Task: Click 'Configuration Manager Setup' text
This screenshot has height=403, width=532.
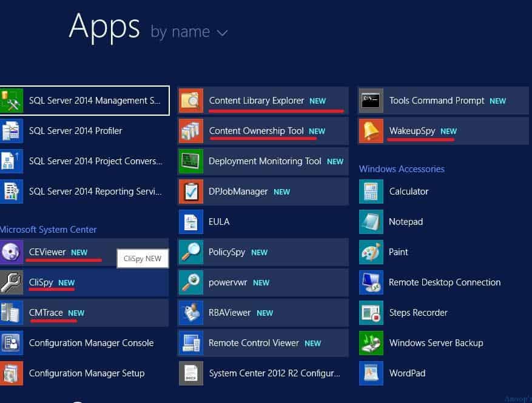Action: click(x=87, y=373)
